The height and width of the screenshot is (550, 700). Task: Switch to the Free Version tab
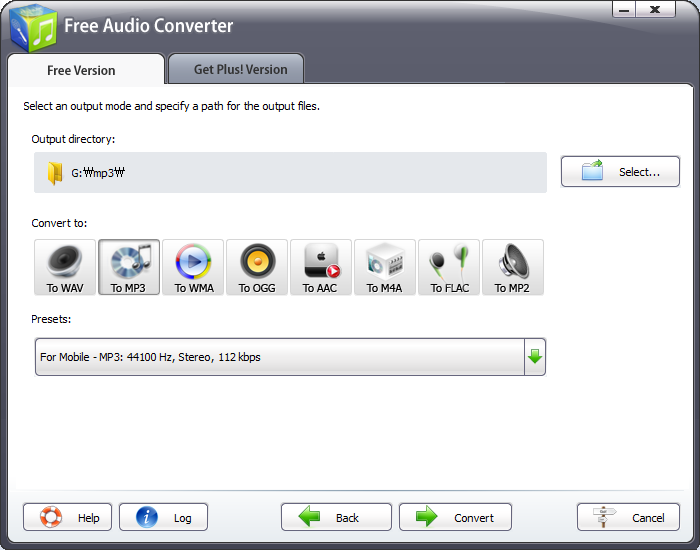point(86,70)
